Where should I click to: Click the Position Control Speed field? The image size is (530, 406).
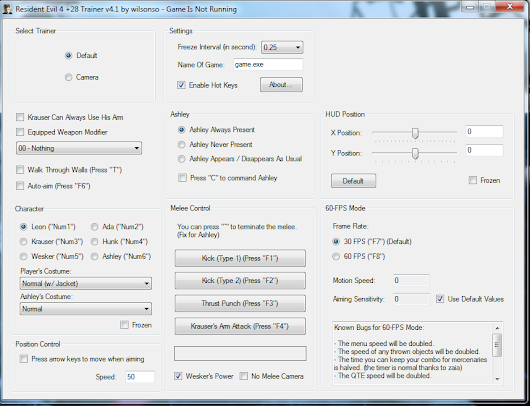[140, 377]
